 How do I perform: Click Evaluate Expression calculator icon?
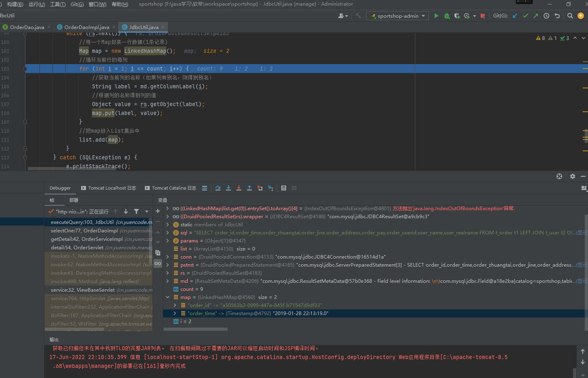point(284,188)
